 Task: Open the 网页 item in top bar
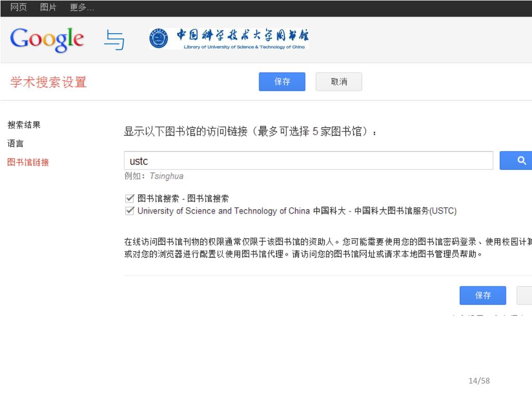click(18, 7)
